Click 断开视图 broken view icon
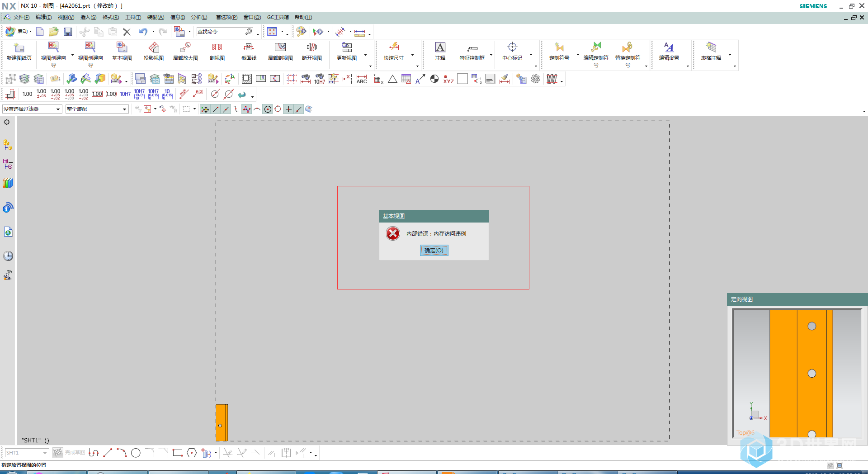The width and height of the screenshot is (868, 474). pyautogui.click(x=312, y=52)
